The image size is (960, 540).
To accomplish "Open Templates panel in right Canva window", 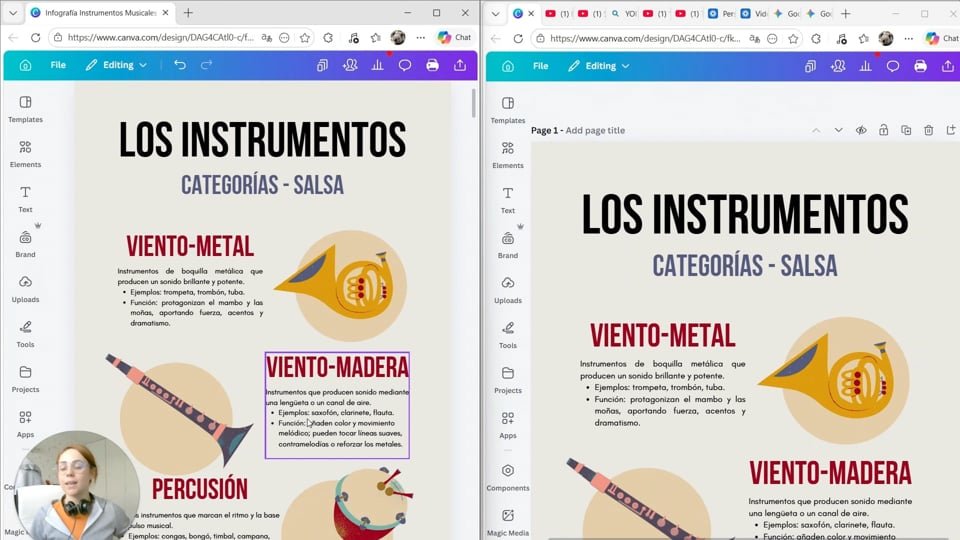I will (508, 110).
